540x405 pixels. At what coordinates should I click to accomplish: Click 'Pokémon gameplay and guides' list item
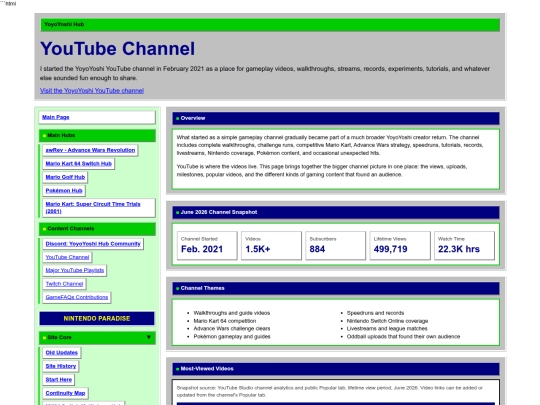point(231,336)
